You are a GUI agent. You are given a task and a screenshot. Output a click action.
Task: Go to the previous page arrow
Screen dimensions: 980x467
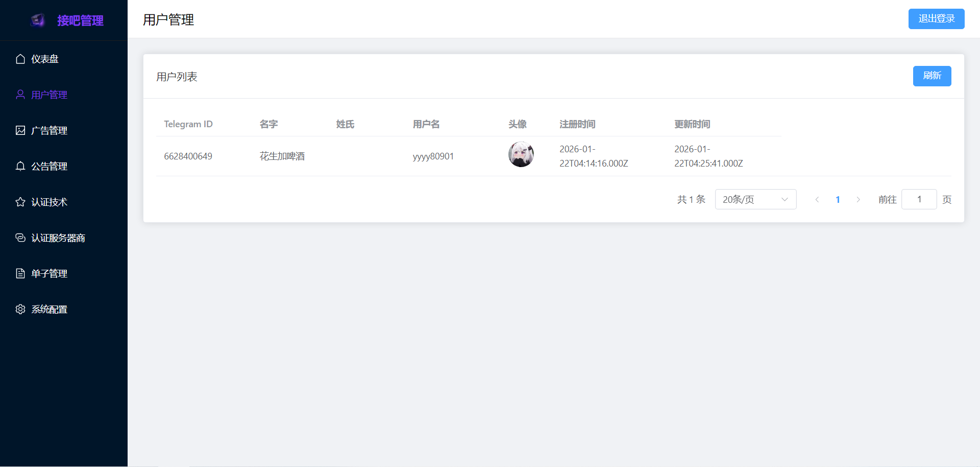point(817,200)
